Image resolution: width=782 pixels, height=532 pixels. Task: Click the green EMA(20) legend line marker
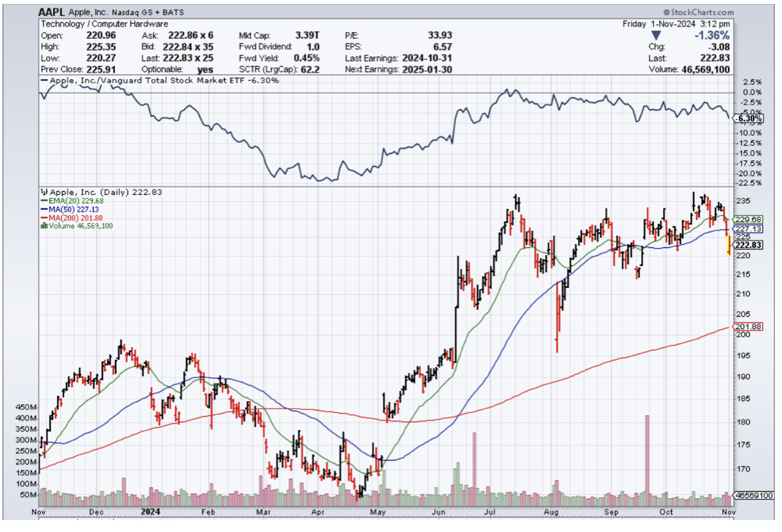[43, 200]
